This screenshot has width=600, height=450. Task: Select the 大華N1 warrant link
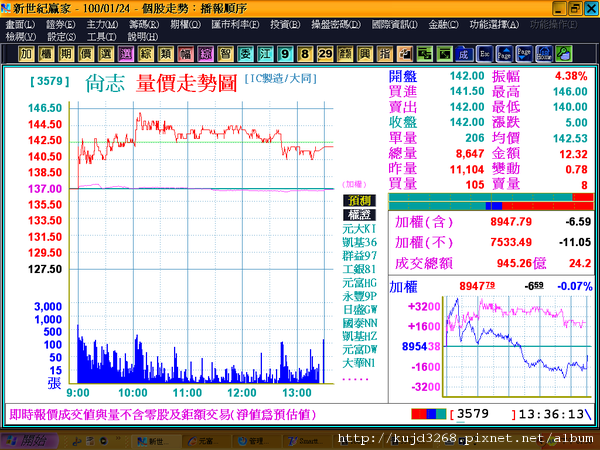click(x=359, y=363)
